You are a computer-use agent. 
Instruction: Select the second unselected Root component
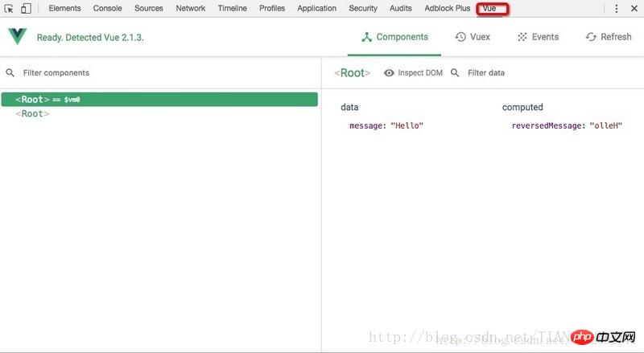coord(32,113)
